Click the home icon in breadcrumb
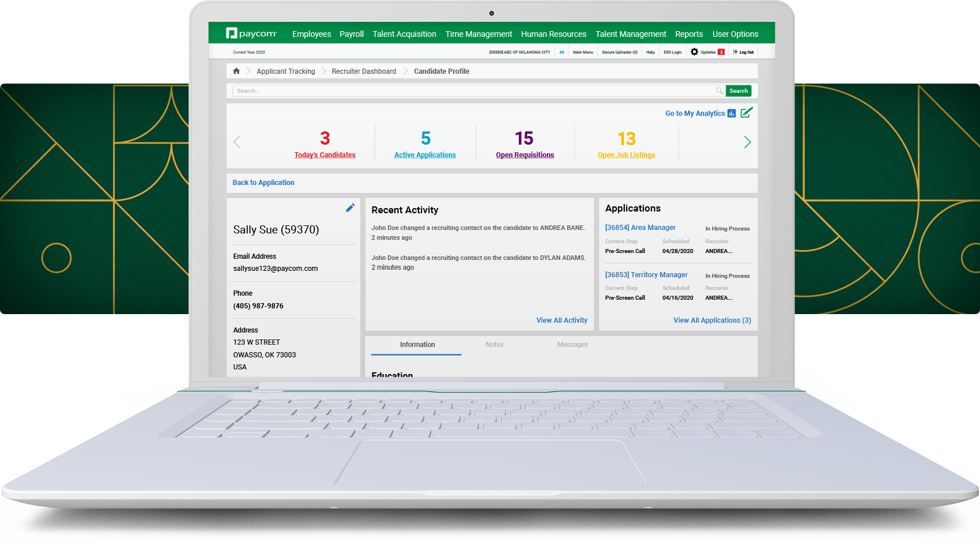Viewport: 980px width, 551px height. tap(236, 71)
